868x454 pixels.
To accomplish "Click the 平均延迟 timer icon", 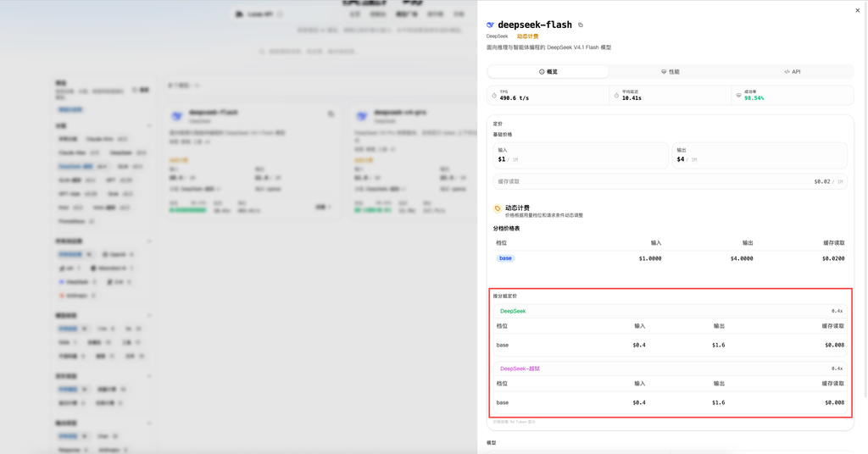I will tap(616, 96).
